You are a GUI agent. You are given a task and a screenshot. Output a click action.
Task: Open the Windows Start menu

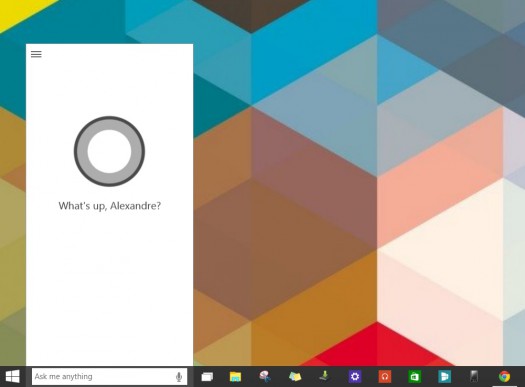(13, 377)
